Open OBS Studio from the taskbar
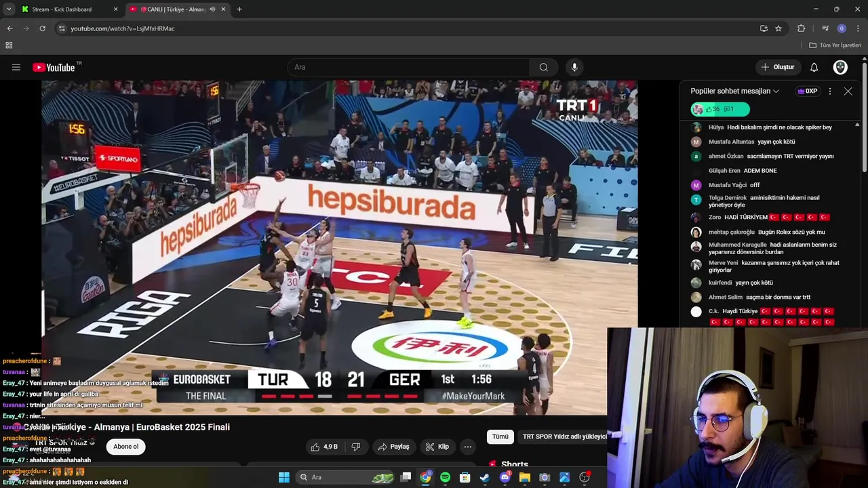 pos(585,477)
